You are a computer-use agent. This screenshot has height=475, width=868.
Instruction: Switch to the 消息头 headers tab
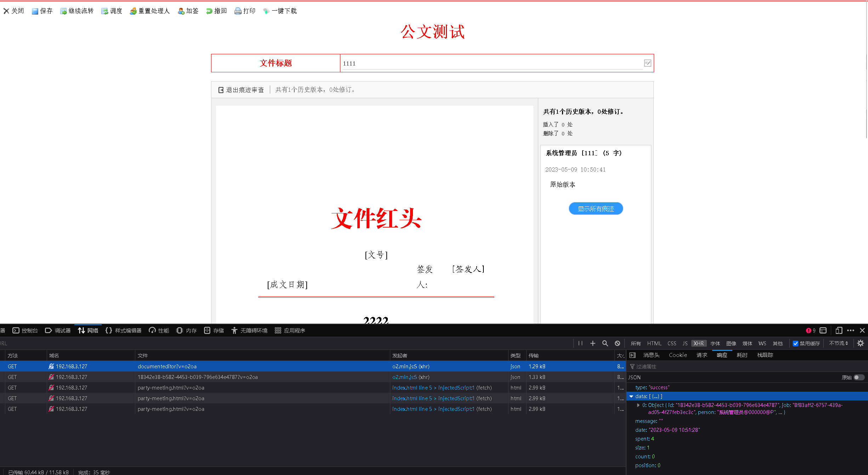651,355
